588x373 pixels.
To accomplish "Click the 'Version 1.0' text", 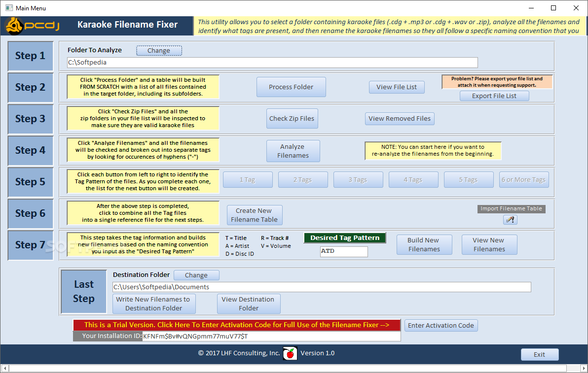I will tap(317, 353).
